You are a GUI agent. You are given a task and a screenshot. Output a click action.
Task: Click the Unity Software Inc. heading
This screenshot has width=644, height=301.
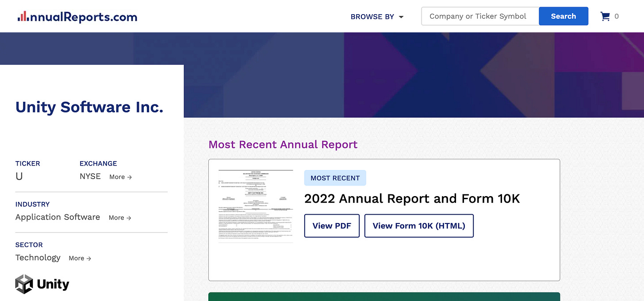[89, 107]
